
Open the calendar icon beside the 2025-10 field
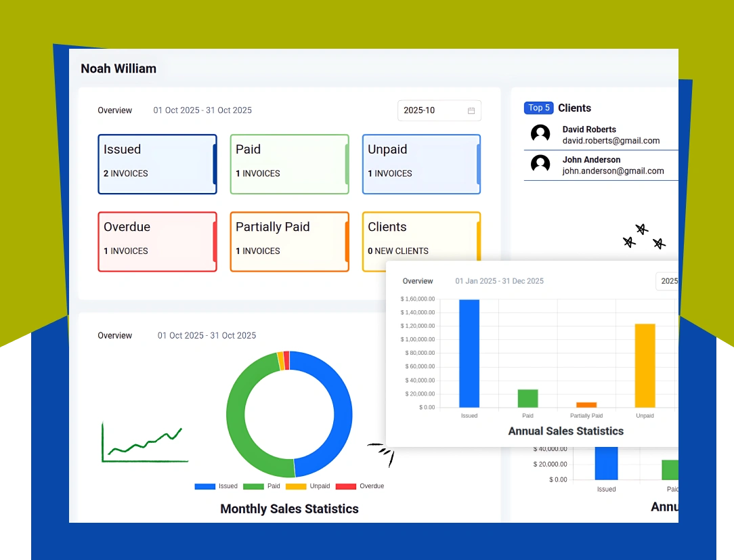tap(472, 110)
